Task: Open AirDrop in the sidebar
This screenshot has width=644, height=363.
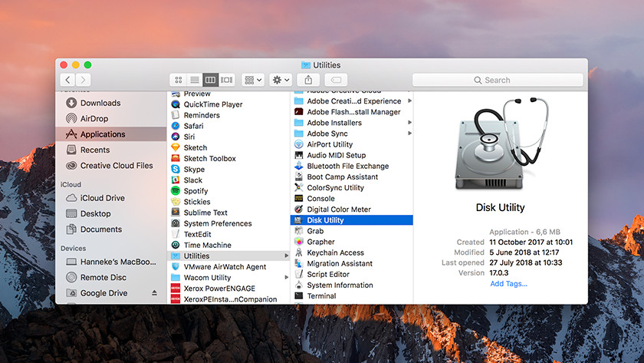Action: tap(111, 118)
